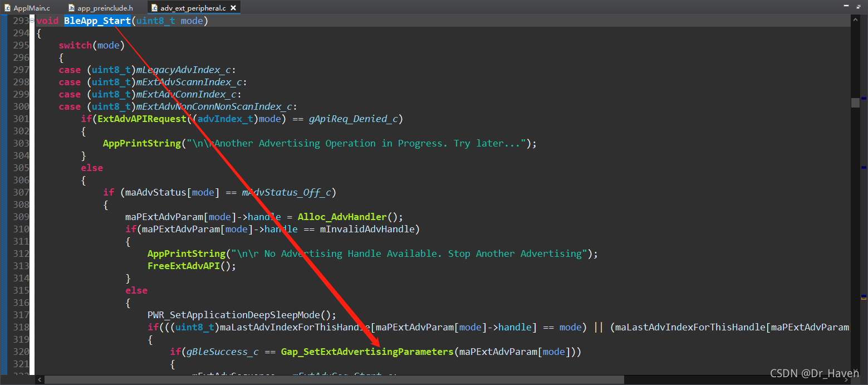
Task: Click the overview ruler marker beside line 300
Action: pos(864,98)
